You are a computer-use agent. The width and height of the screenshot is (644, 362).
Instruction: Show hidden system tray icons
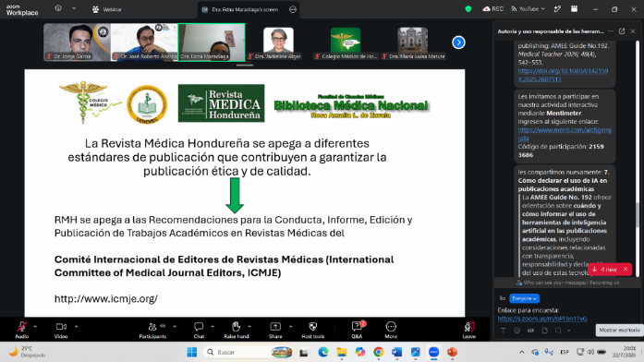click(522, 352)
